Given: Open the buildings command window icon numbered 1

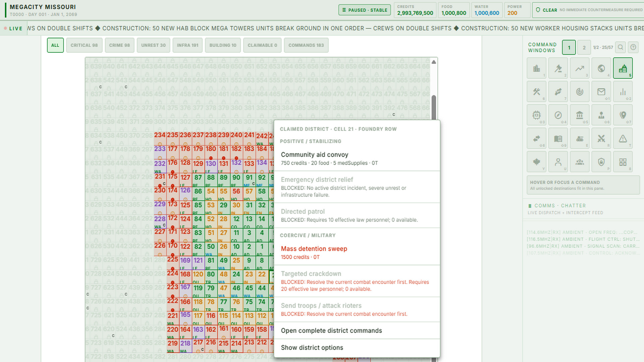Looking at the screenshot, I should pyautogui.click(x=537, y=68).
